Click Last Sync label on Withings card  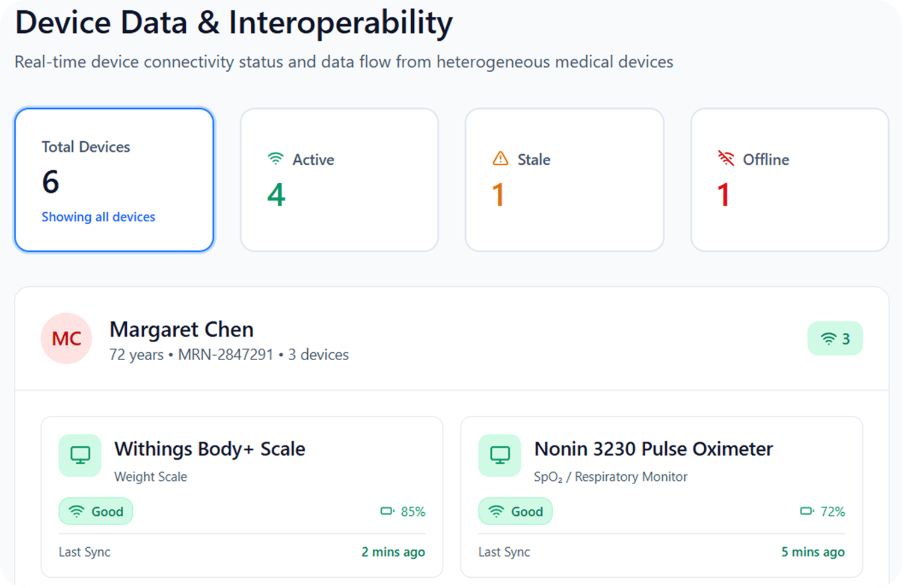click(84, 552)
